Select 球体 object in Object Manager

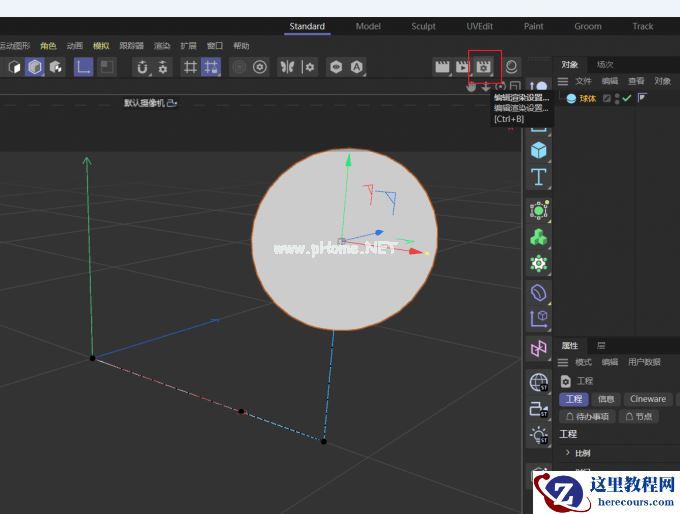click(588, 98)
